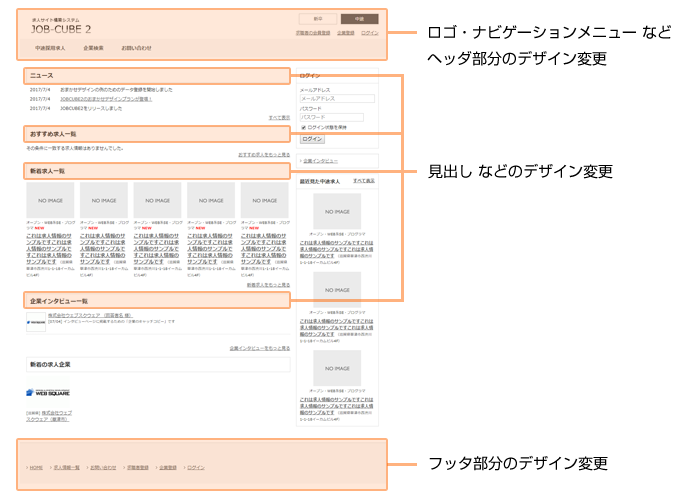
Task: Open top NO IMAGE thumbnail in 最近見た中途求人 sidebar
Action: [x=337, y=212]
